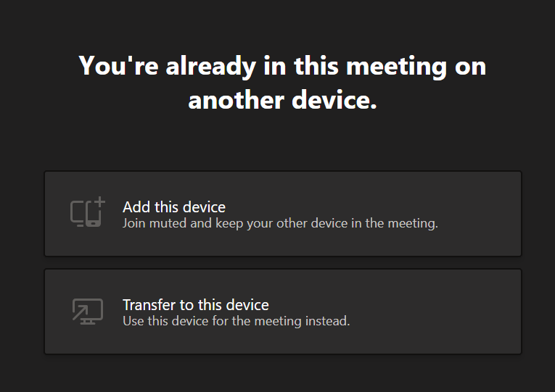
Task: Choose Add this device option
Action: pyautogui.click(x=282, y=214)
